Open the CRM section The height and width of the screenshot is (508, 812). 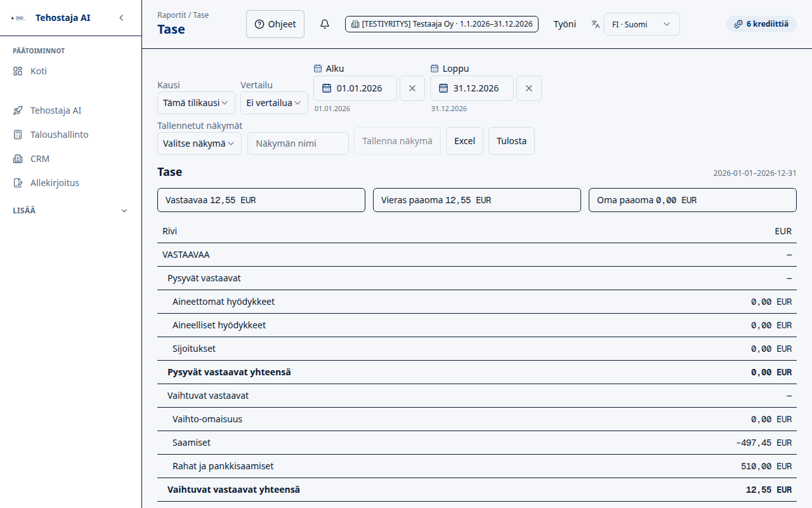pyautogui.click(x=70, y=159)
